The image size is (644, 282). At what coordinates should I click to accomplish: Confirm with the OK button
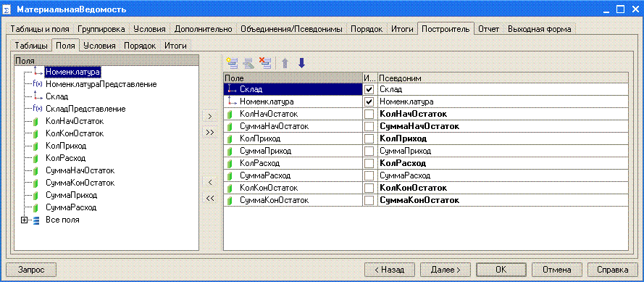[x=501, y=270]
